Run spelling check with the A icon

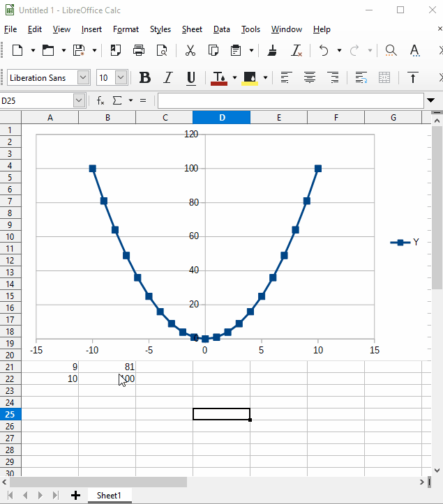pos(414,50)
